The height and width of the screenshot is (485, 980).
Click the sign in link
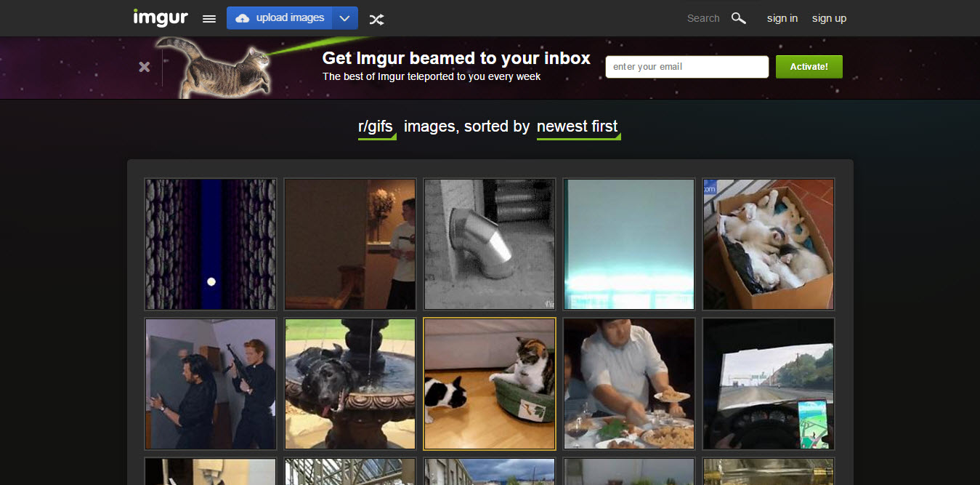tap(782, 18)
